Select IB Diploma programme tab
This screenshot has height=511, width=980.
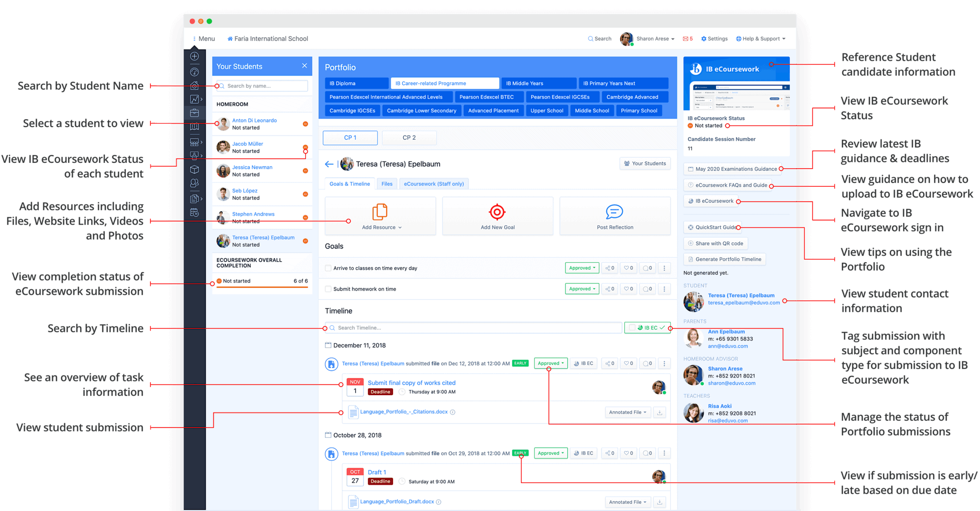click(x=356, y=83)
